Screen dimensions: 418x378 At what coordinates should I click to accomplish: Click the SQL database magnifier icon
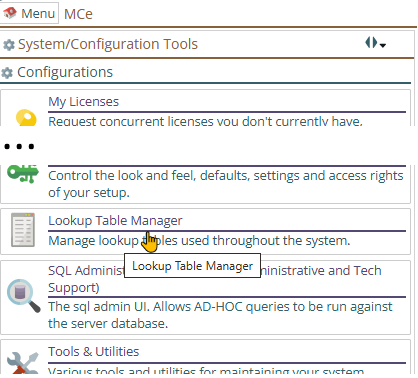24,296
